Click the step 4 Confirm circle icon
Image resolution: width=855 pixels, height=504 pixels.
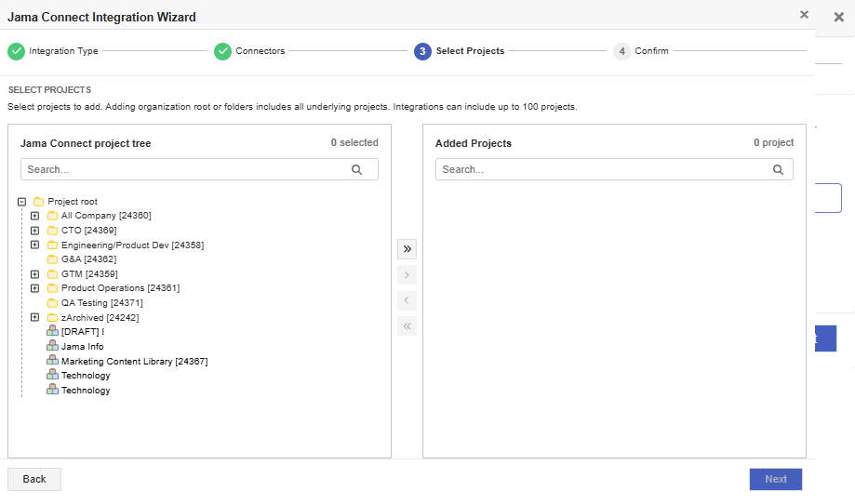click(621, 51)
